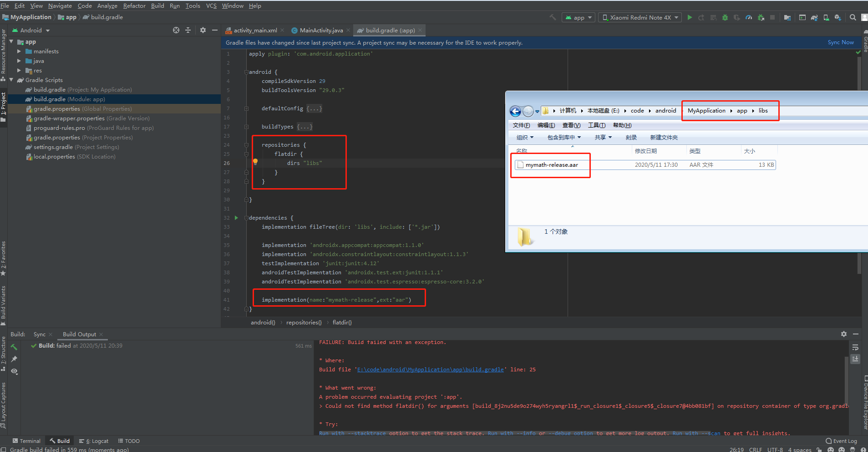Screen dimensions: 868x452
Task: Switch to the MainActivity.java tab
Action: 321,31
